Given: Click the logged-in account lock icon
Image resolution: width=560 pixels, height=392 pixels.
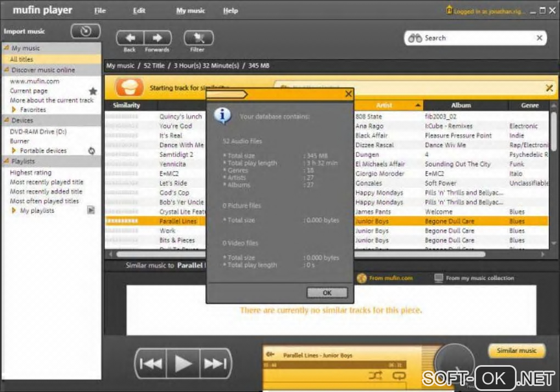Looking at the screenshot, I should tap(449, 10).
